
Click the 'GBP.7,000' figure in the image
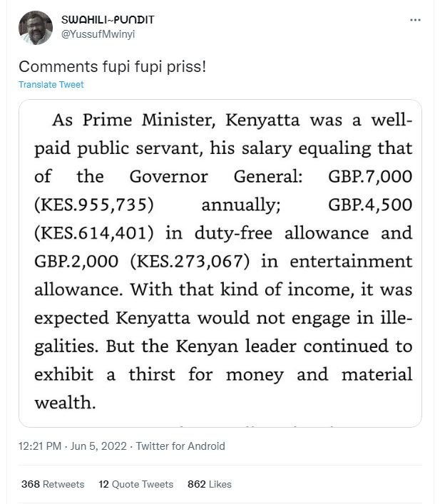point(370,176)
